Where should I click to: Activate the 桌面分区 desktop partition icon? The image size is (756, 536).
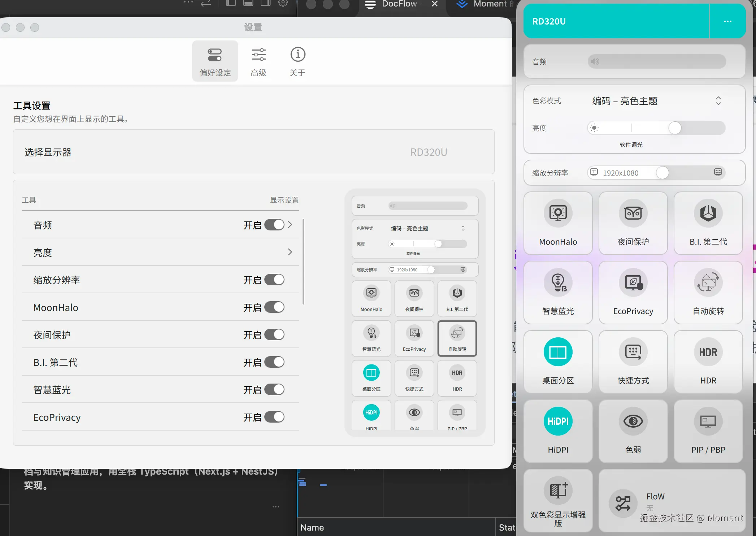(x=558, y=352)
